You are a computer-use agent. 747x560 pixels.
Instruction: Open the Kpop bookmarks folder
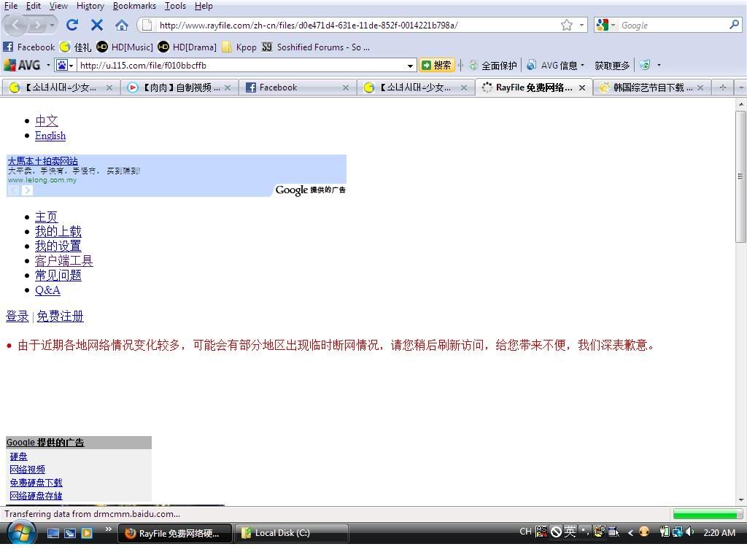click(239, 47)
